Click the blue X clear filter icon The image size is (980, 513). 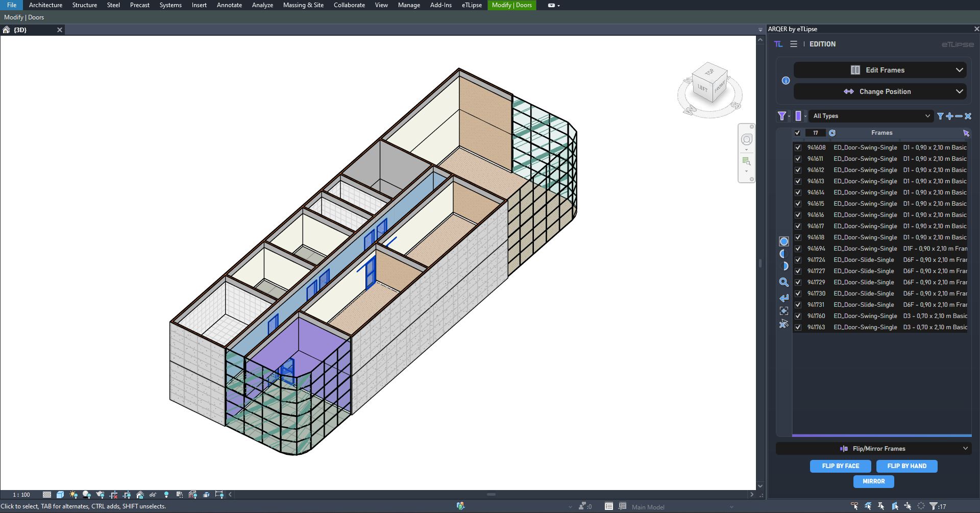(968, 116)
